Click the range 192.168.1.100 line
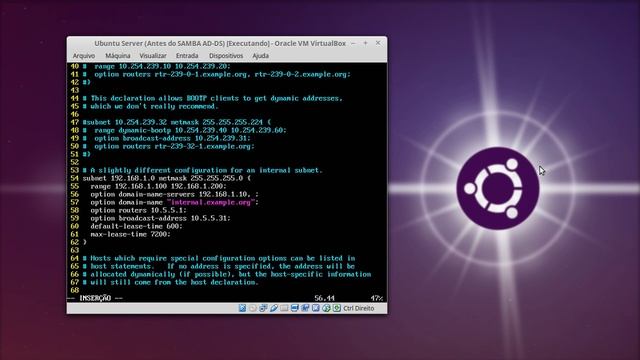Viewport: 640px width, 360px height. point(158,186)
